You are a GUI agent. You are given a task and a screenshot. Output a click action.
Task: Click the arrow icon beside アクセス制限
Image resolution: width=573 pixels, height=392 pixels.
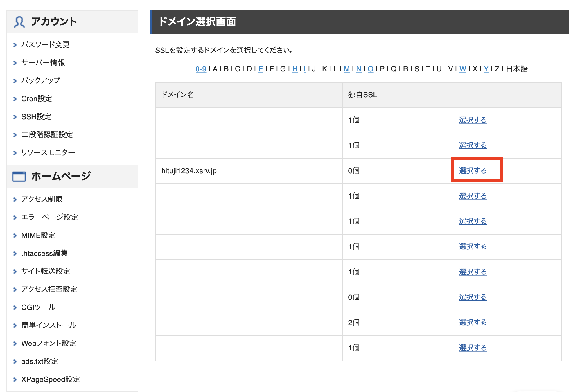pos(15,199)
